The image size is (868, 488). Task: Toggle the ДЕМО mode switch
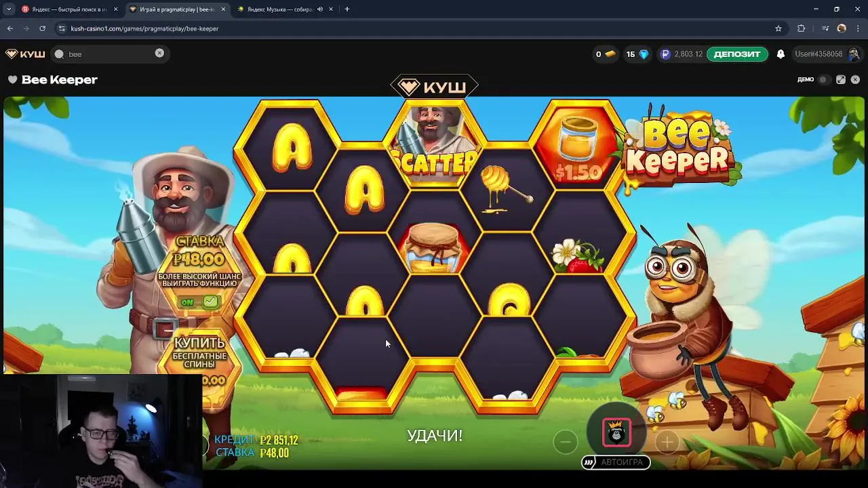823,79
